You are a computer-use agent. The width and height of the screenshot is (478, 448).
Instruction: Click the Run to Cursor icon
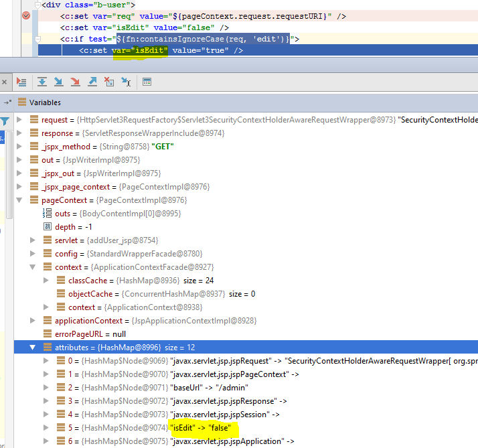126,82
